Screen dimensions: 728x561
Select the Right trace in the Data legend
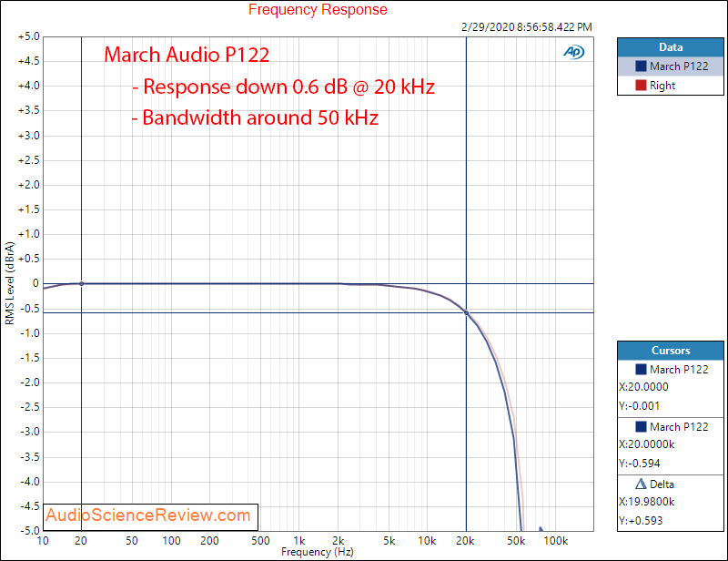pos(671,86)
